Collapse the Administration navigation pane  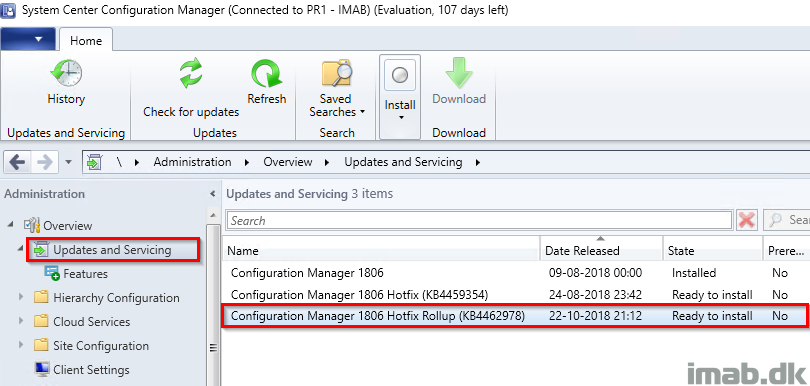(212, 194)
